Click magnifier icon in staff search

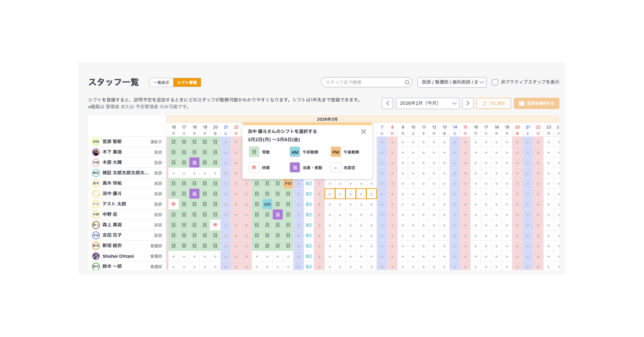click(407, 82)
